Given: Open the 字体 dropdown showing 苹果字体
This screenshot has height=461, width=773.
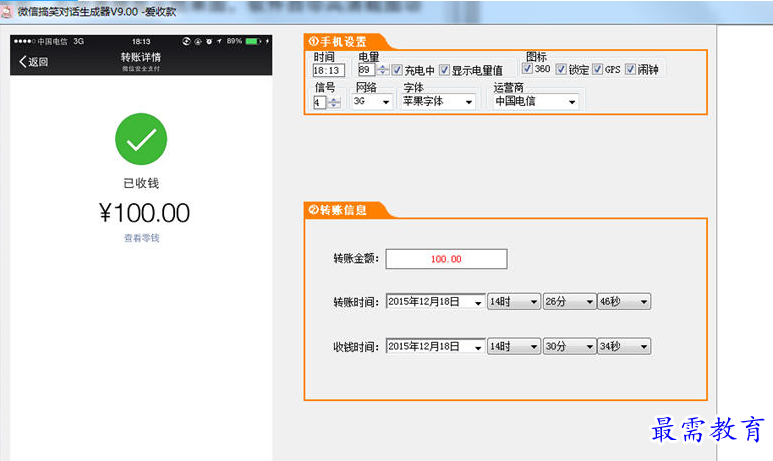Looking at the screenshot, I should pos(438,102).
